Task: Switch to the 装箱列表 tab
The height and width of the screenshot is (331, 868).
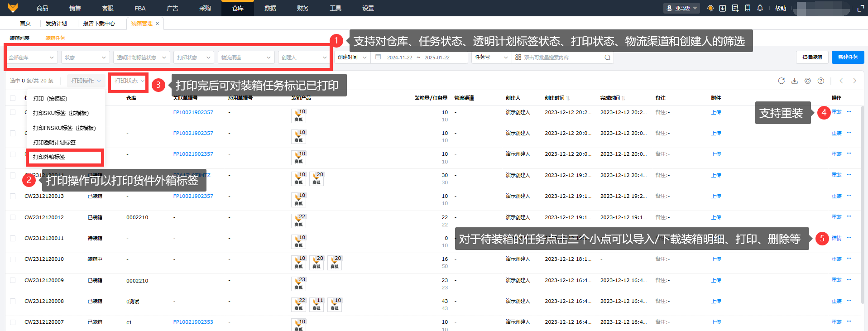Action: [19, 38]
